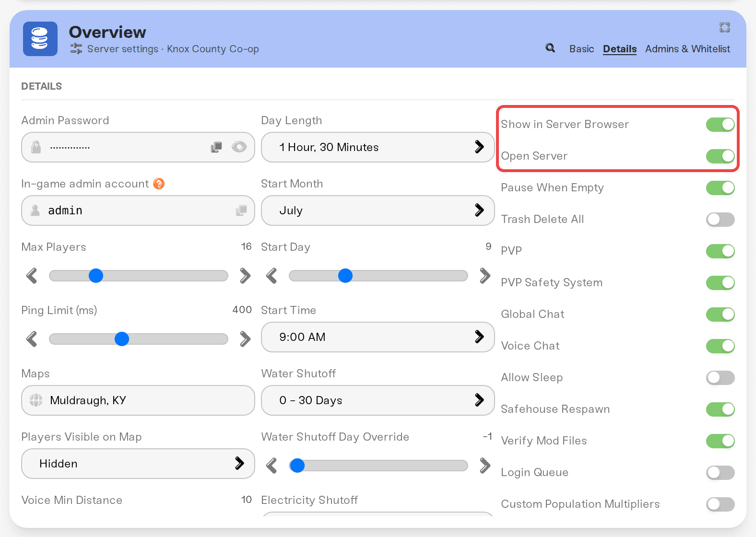Viewport: 756px width, 537px height.
Task: Click the server settings sliders icon
Action: [x=76, y=48]
